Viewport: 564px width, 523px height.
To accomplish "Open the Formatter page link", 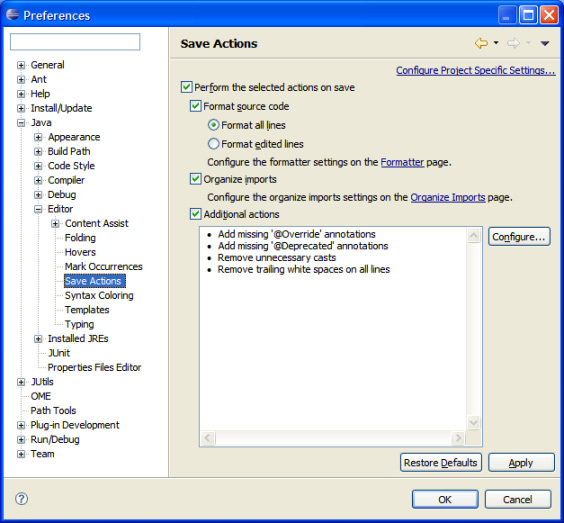I will 402,162.
